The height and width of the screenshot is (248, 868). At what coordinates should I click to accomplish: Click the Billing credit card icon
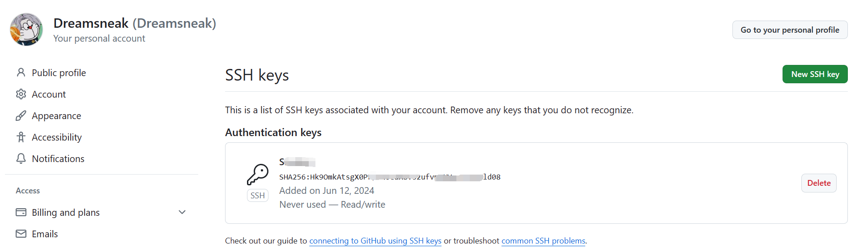(21, 212)
